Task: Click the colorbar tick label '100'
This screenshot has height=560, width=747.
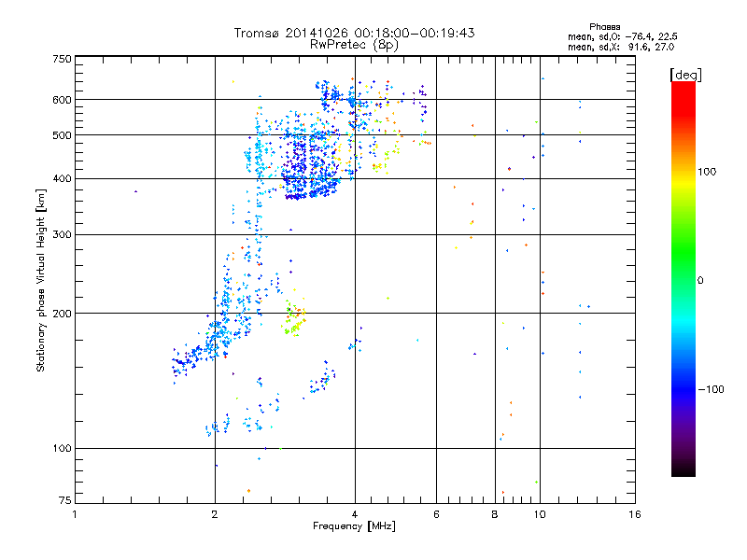Action: [707, 172]
